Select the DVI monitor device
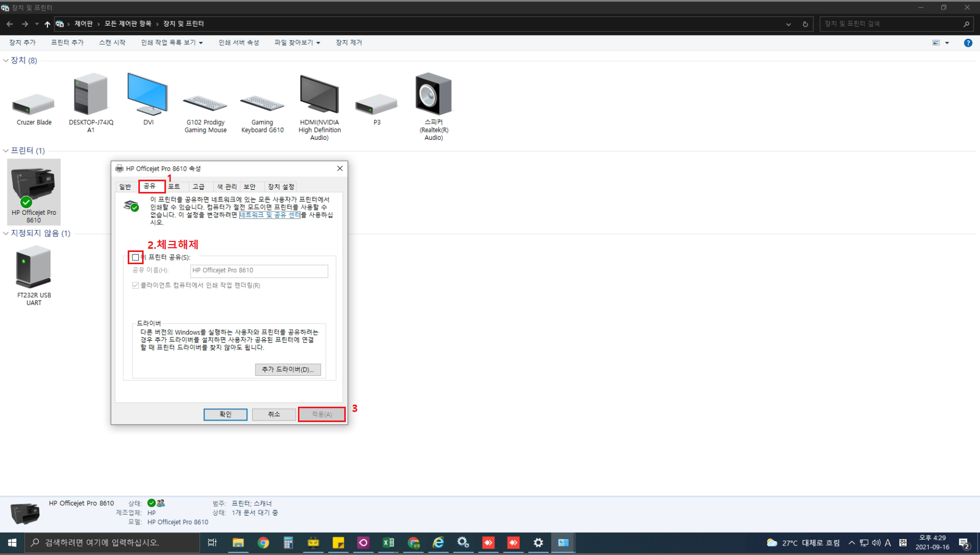980x555 pixels. (147, 94)
